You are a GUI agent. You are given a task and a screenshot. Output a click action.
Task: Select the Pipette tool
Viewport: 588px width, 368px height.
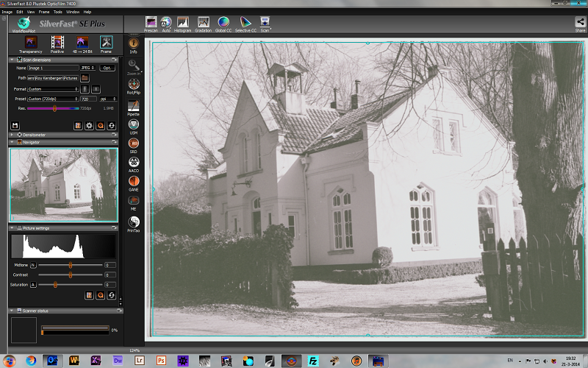[x=133, y=107]
